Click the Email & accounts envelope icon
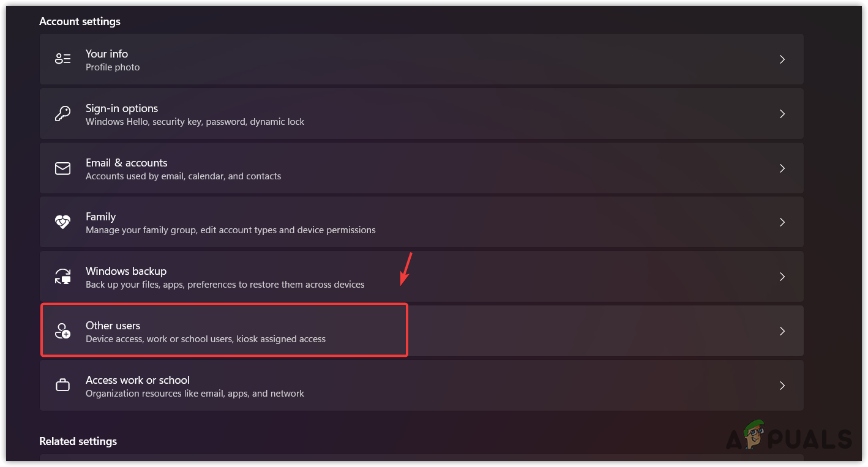The height and width of the screenshot is (467, 868). pyautogui.click(x=63, y=168)
